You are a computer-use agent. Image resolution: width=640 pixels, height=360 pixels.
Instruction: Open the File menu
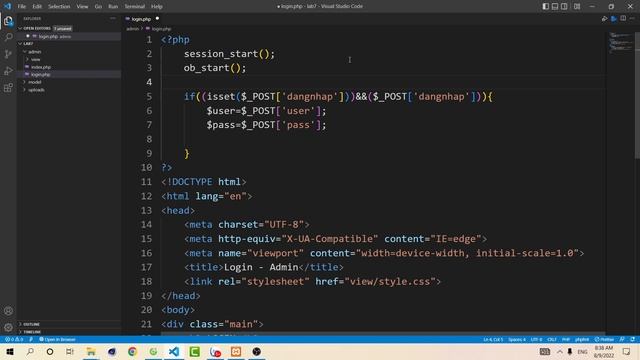pyautogui.click(x=22, y=7)
